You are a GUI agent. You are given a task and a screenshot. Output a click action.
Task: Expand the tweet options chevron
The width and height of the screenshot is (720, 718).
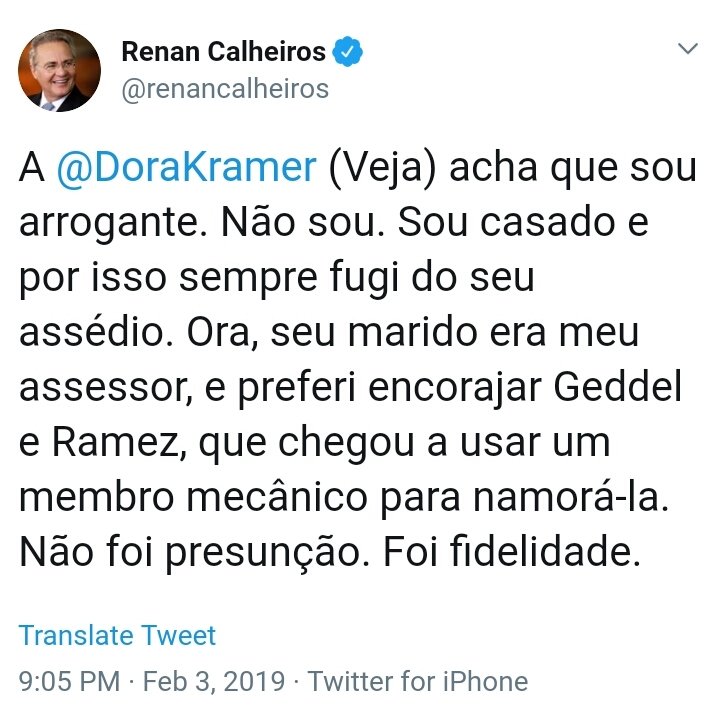pyautogui.click(x=687, y=48)
